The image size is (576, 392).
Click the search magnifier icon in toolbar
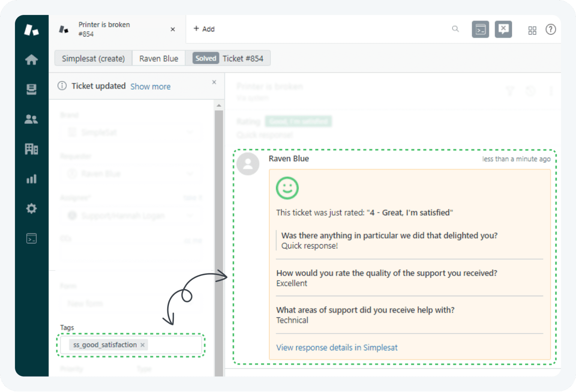click(455, 29)
